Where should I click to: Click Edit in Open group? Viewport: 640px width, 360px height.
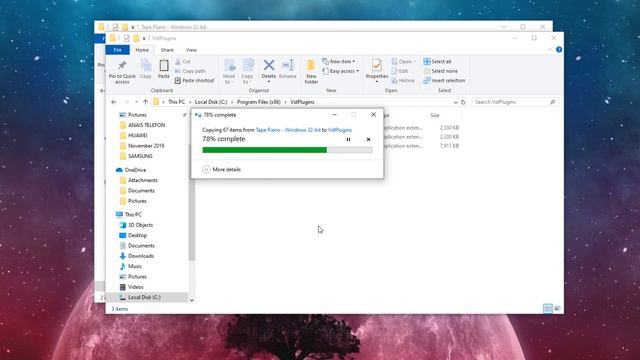click(400, 71)
